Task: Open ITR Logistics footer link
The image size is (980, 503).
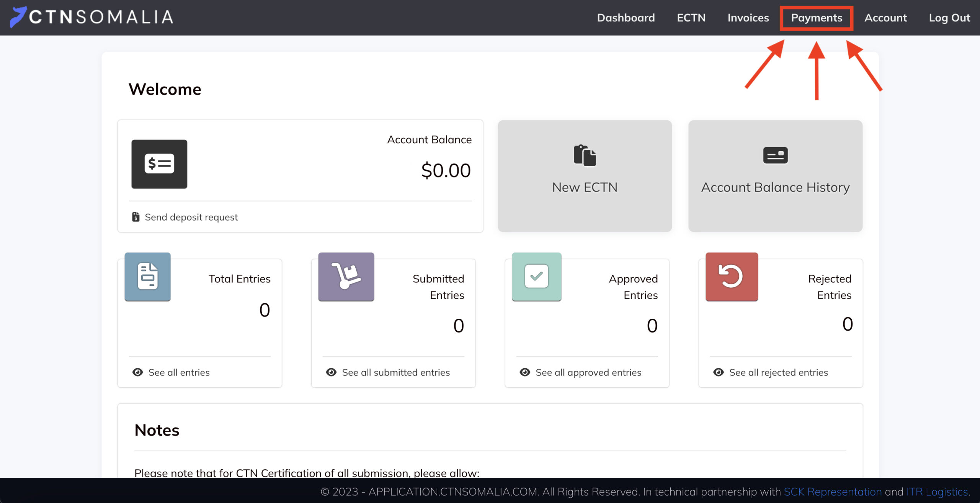Action: [x=937, y=492]
